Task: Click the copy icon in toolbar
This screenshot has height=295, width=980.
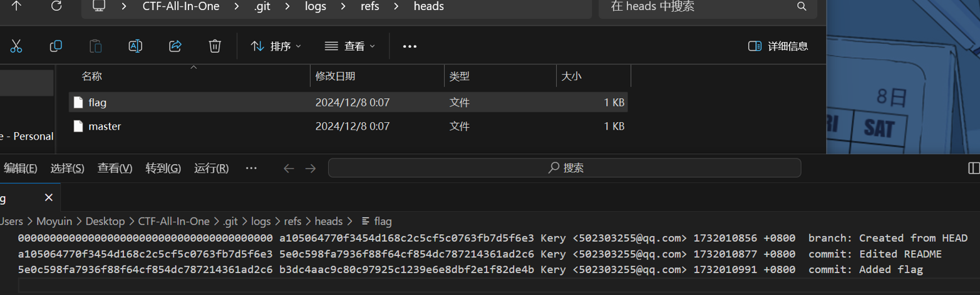Action: pyautogui.click(x=56, y=46)
